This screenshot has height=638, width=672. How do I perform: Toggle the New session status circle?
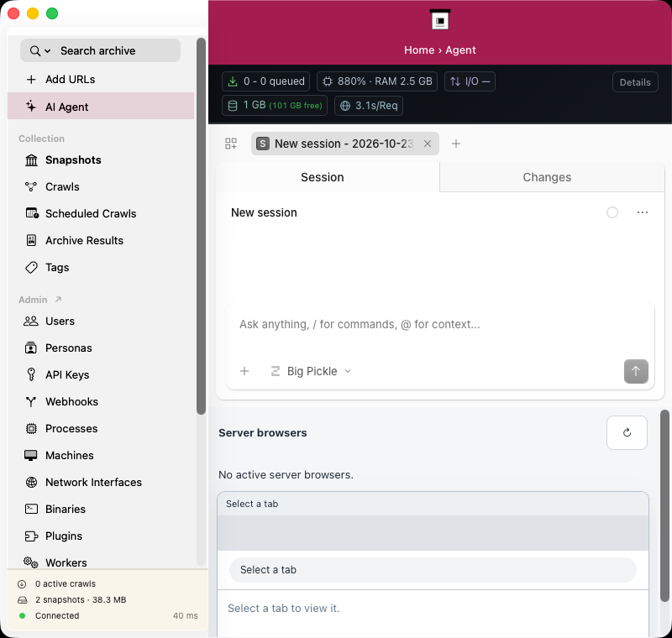click(612, 212)
